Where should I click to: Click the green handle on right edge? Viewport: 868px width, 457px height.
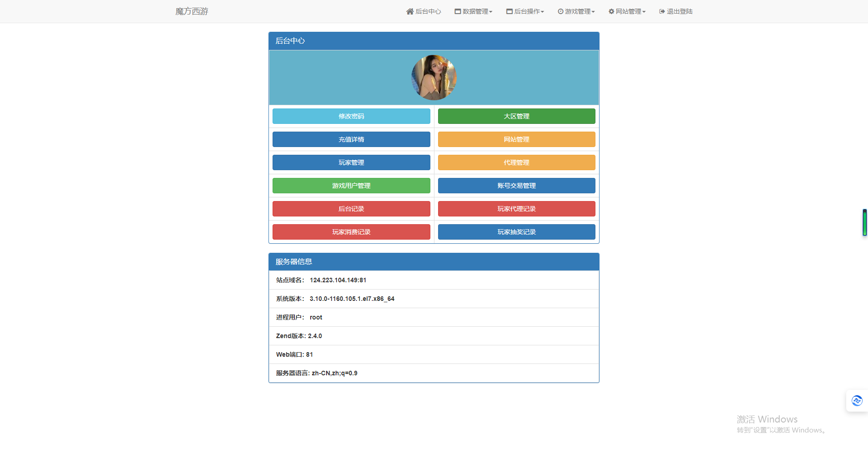(x=865, y=222)
